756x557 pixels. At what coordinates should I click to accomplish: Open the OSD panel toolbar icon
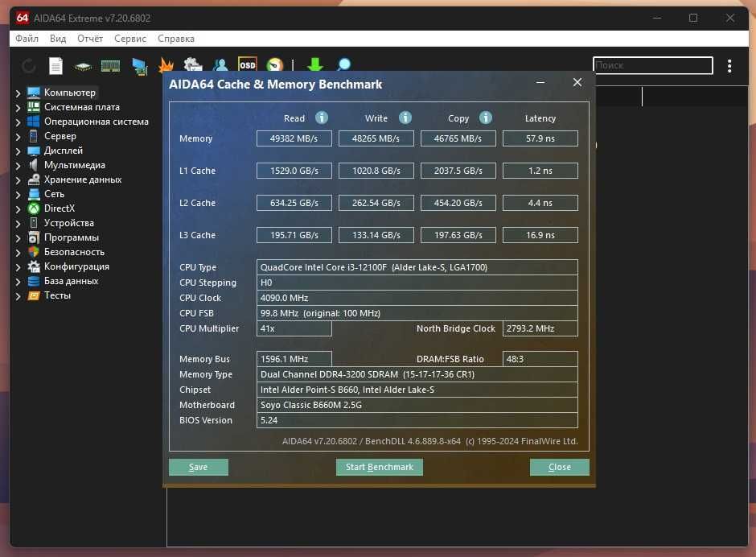pos(247,65)
